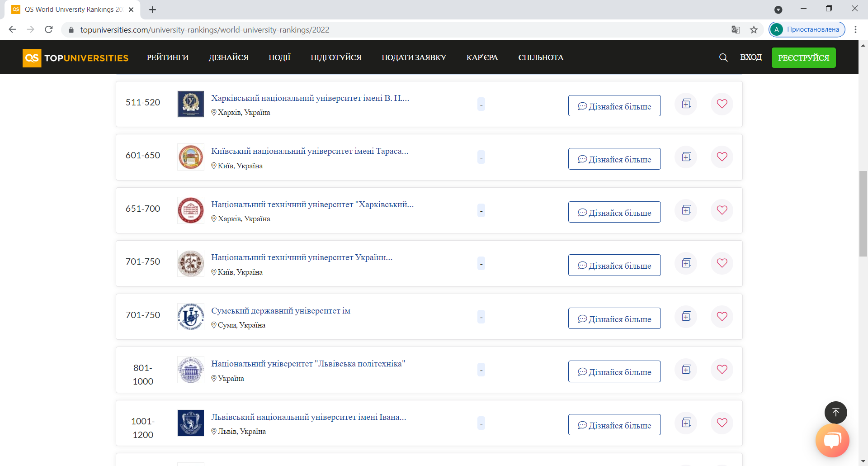This screenshot has width=868, height=466.
Task: Click the Sumy State University logo
Action: pos(191,317)
